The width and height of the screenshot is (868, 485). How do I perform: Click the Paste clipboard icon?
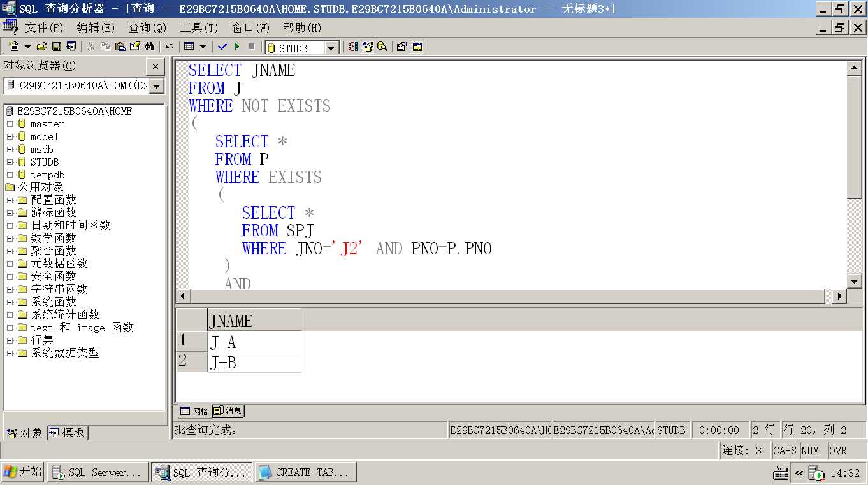(120, 47)
